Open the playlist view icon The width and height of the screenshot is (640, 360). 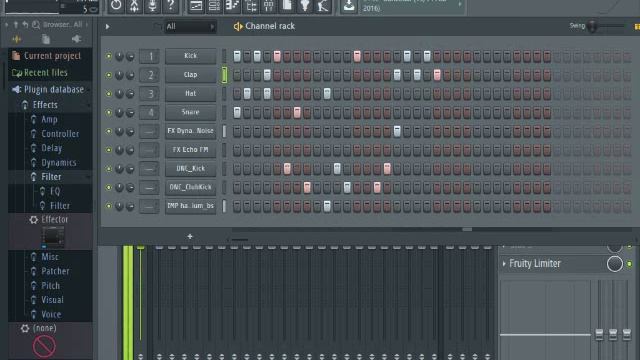click(x=196, y=6)
